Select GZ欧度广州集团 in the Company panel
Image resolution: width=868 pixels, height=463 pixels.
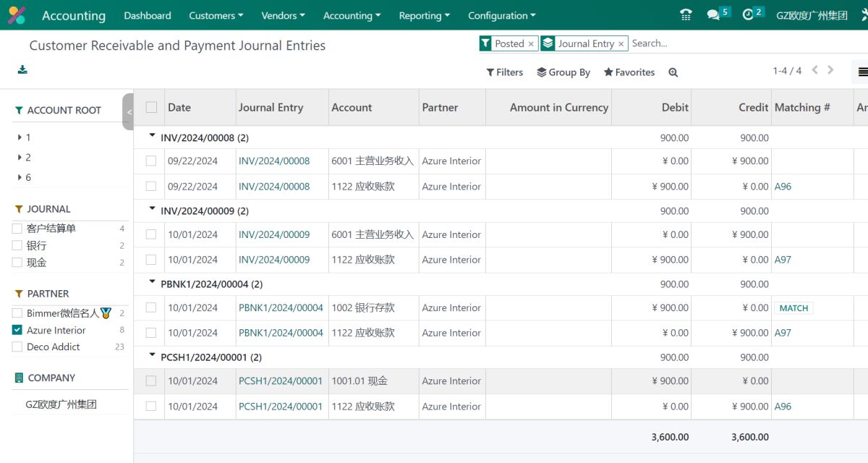61,404
